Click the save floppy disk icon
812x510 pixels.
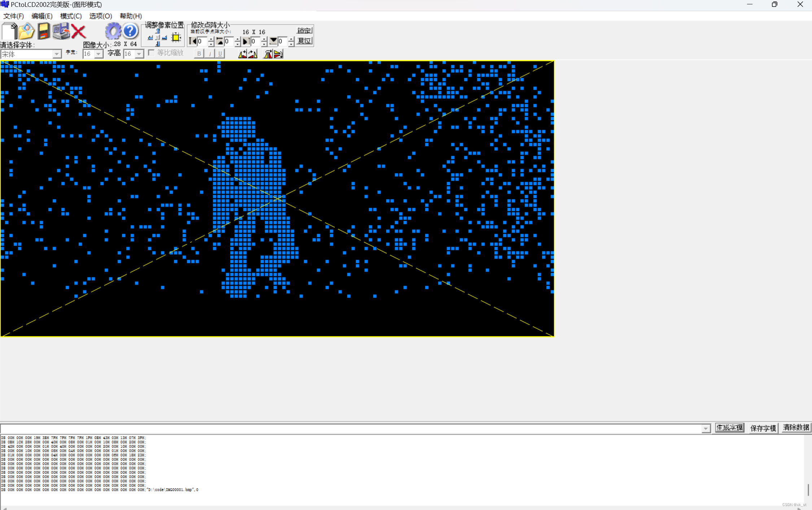pyautogui.click(x=44, y=31)
